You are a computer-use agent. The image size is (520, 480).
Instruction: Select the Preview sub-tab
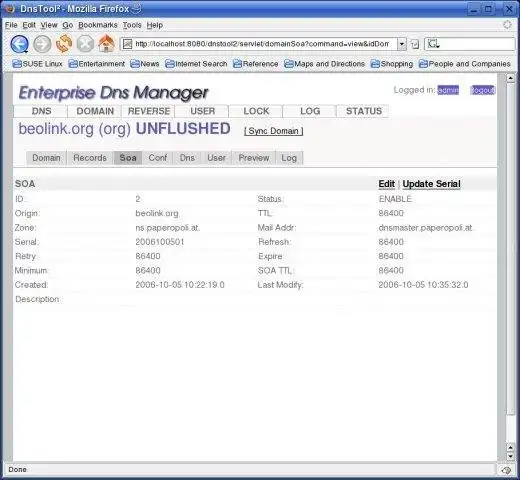point(254,158)
